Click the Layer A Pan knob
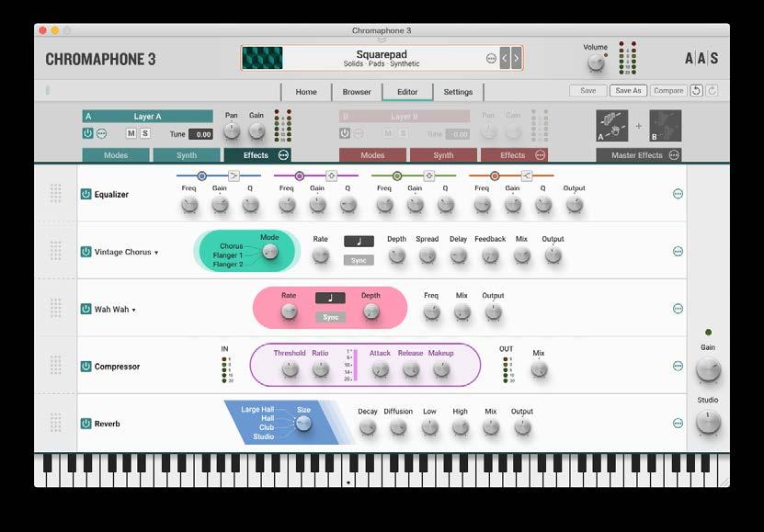 click(x=232, y=130)
